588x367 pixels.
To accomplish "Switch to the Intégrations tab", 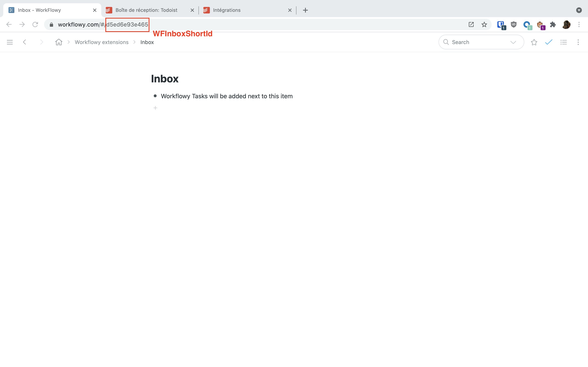I will [226, 10].
